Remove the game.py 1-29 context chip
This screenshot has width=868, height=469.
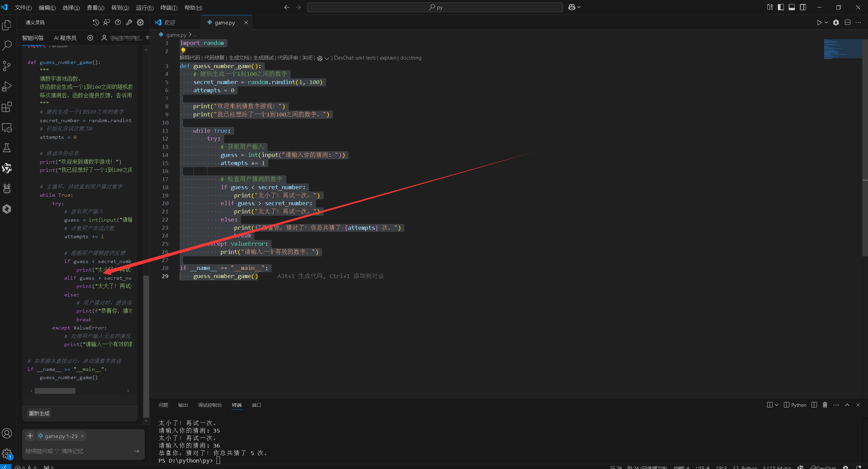click(x=82, y=436)
